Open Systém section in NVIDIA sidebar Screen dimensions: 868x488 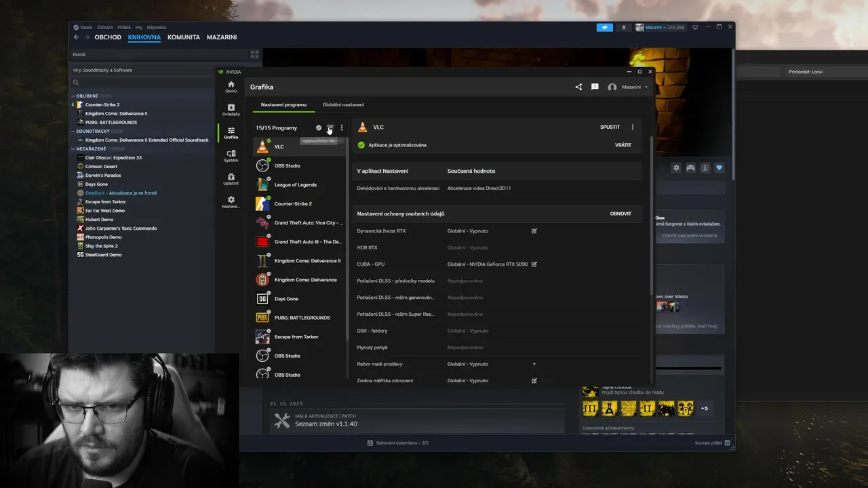[x=231, y=156]
